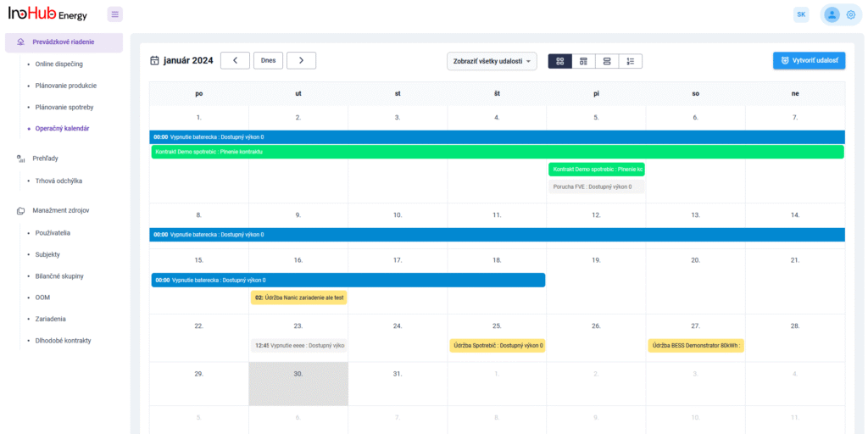Open the yellow 'Údržba BESS Demonstrator' event
The width and height of the screenshot is (868, 434).
pyautogui.click(x=696, y=346)
